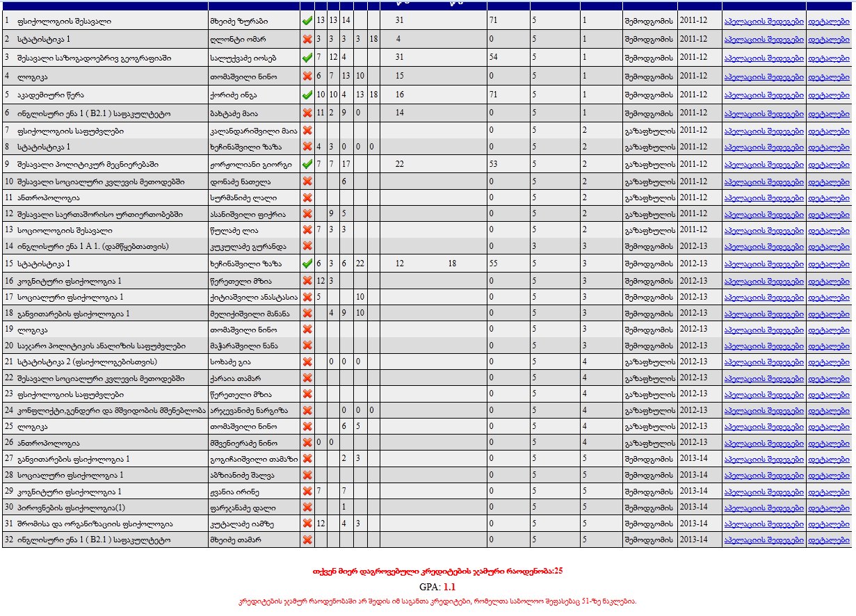The image size is (856, 616).
Task: Open აპელაციის შედეგები link in row 32
Action: [764, 541]
